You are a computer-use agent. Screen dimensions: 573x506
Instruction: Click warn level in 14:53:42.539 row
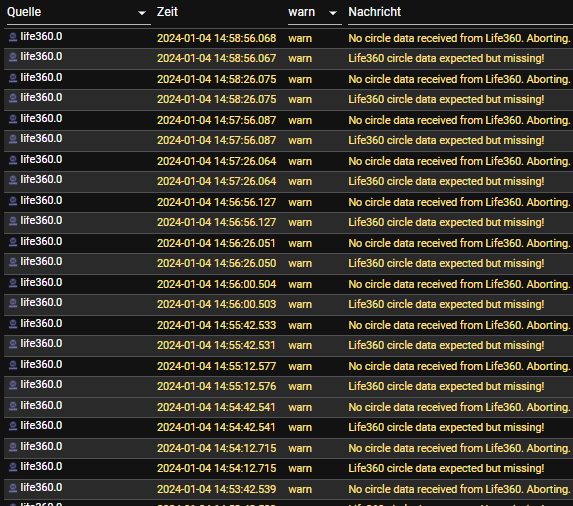[x=300, y=490]
